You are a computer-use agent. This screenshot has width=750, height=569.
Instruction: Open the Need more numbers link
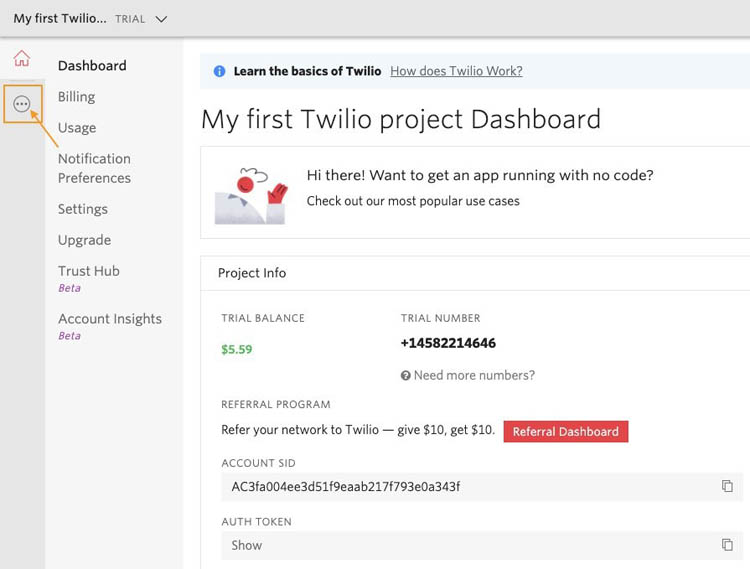tap(474, 375)
